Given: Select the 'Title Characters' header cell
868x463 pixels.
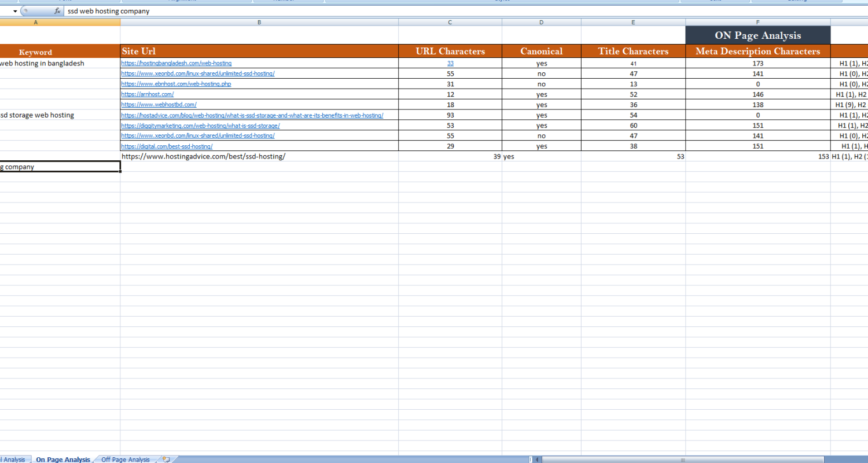Looking at the screenshot, I should pos(633,51).
